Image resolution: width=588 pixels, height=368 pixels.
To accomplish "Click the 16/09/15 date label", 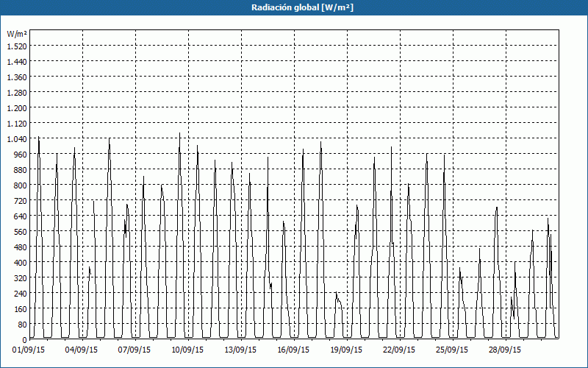I will [x=293, y=350].
